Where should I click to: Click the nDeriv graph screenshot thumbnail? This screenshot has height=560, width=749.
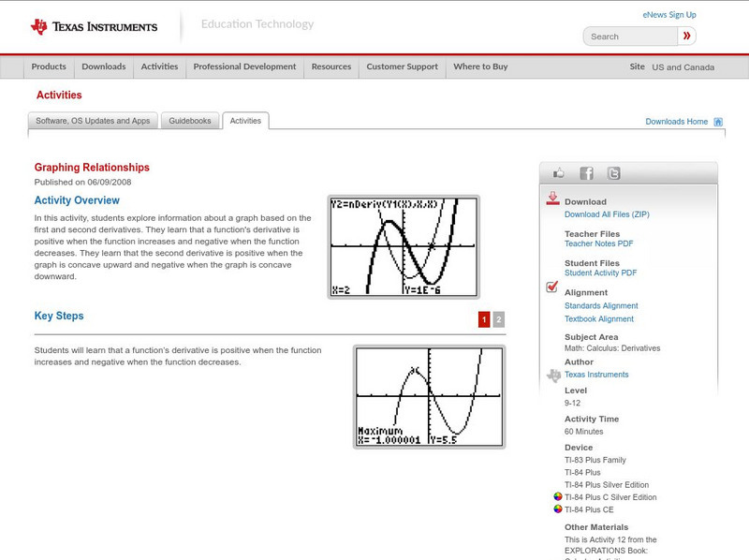[x=404, y=247]
